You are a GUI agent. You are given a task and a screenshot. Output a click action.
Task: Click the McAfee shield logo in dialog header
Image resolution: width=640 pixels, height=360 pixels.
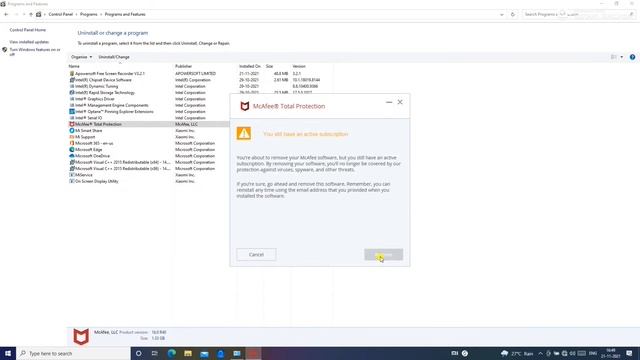244,106
